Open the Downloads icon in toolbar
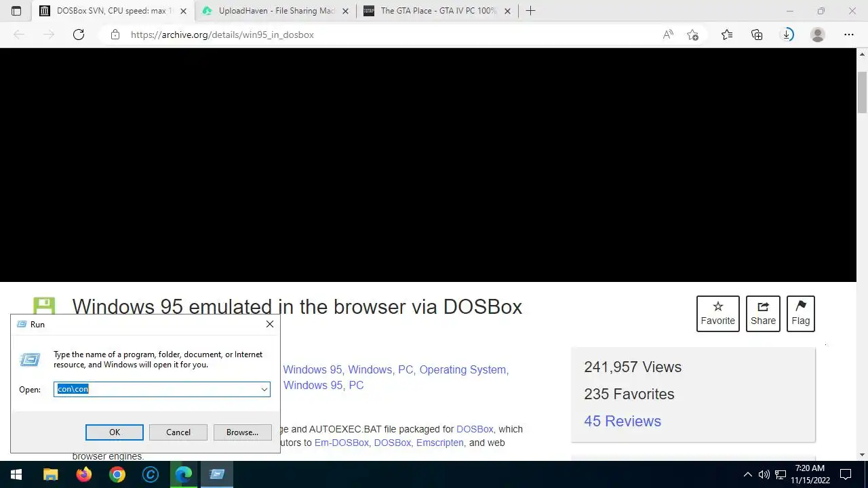Screen dimensions: 868x488 click(787, 35)
